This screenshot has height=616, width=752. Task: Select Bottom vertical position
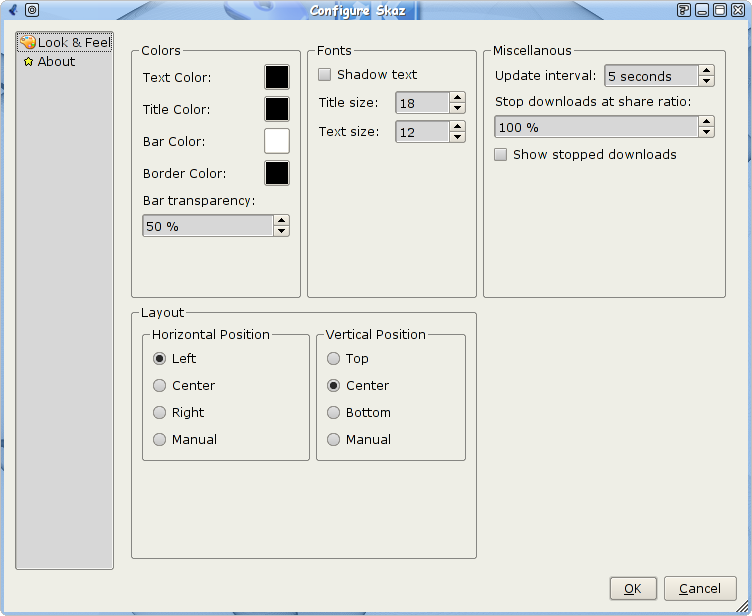tap(333, 413)
